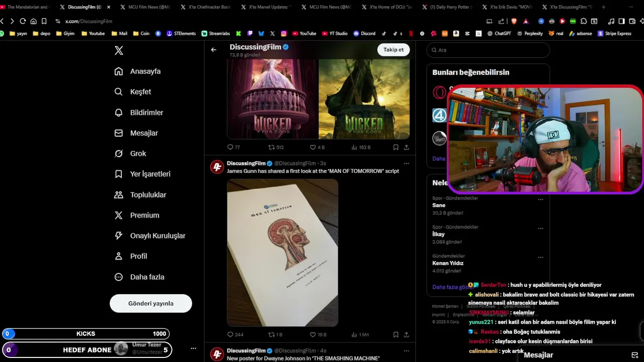Screen dimensions: 644x362
Task: Open Grok from the sidebar
Action: [130, 153]
